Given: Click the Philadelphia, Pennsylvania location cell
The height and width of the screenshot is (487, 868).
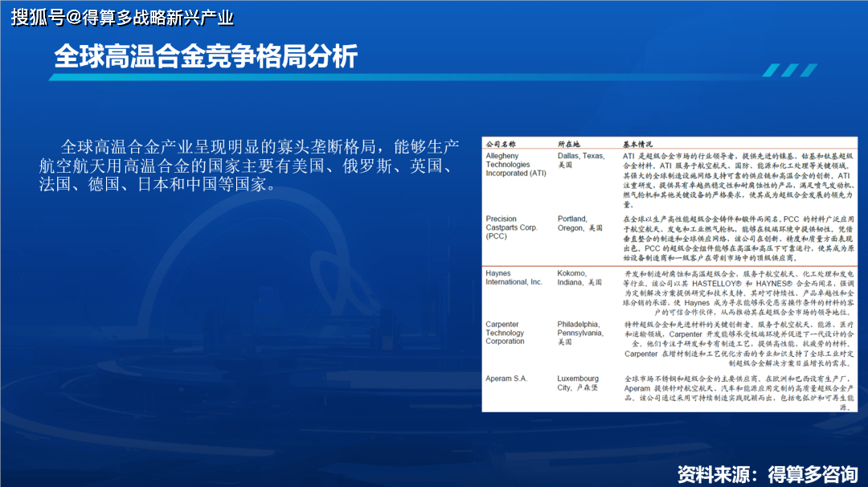Looking at the screenshot, I should (580, 333).
